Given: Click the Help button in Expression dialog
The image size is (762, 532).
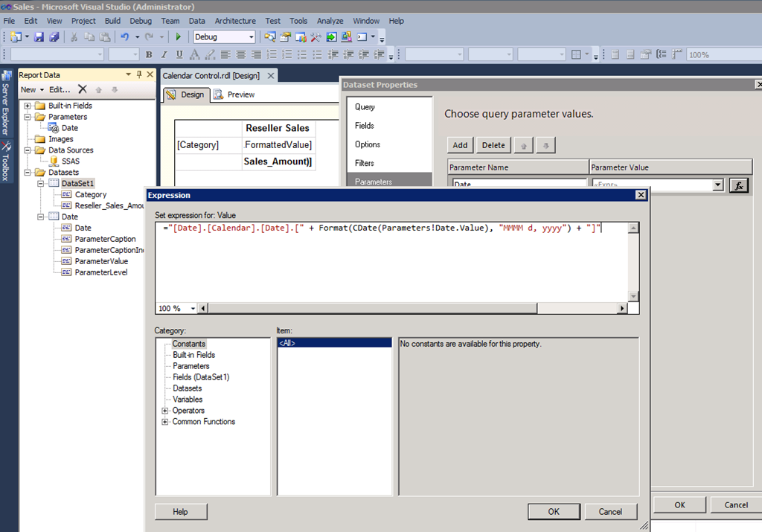Looking at the screenshot, I should [180, 511].
